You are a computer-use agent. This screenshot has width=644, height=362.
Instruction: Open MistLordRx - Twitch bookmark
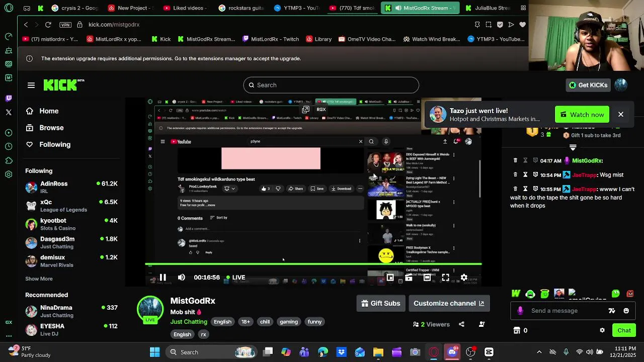(270, 39)
